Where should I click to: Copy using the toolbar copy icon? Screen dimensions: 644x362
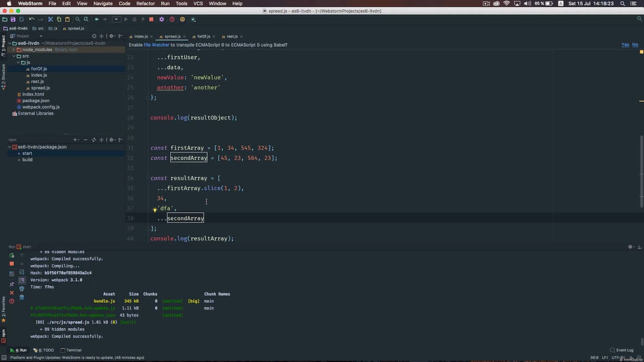[58, 19]
